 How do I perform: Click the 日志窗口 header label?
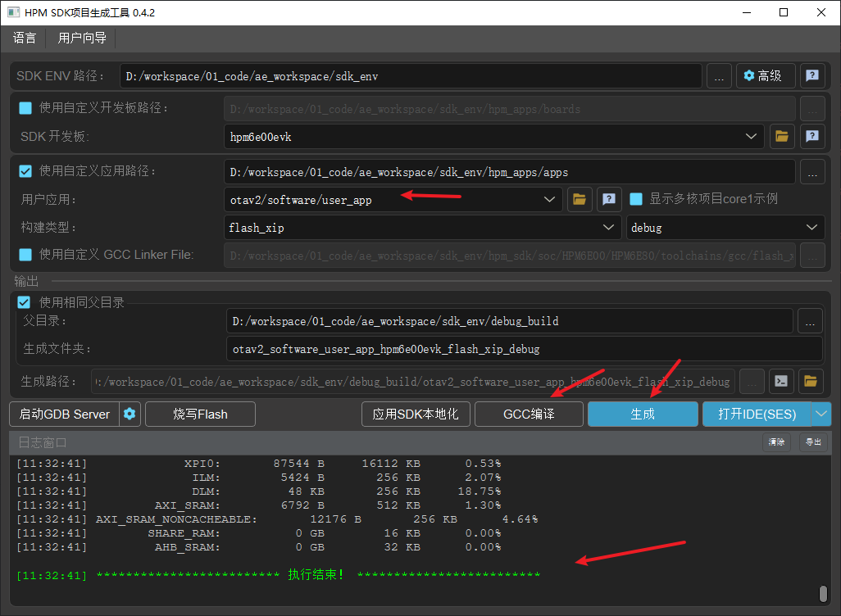click(43, 442)
